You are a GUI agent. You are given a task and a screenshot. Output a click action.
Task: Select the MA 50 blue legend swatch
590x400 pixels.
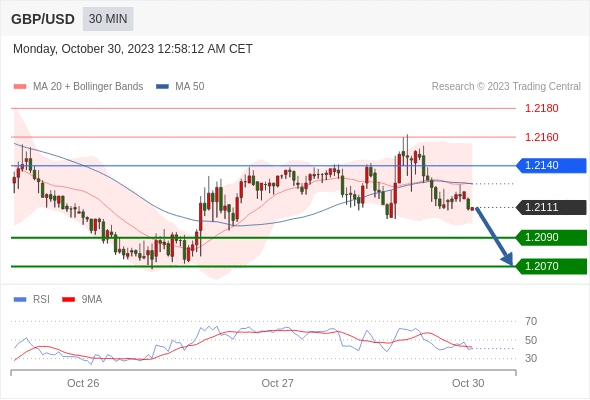162,87
